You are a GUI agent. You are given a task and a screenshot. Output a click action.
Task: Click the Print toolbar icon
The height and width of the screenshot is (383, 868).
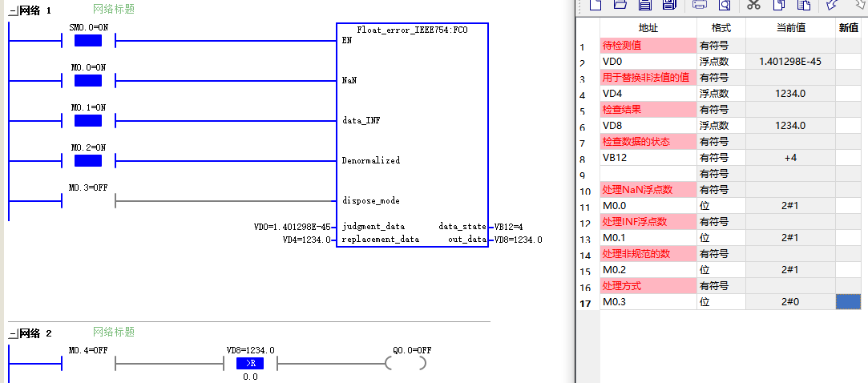[x=700, y=5]
